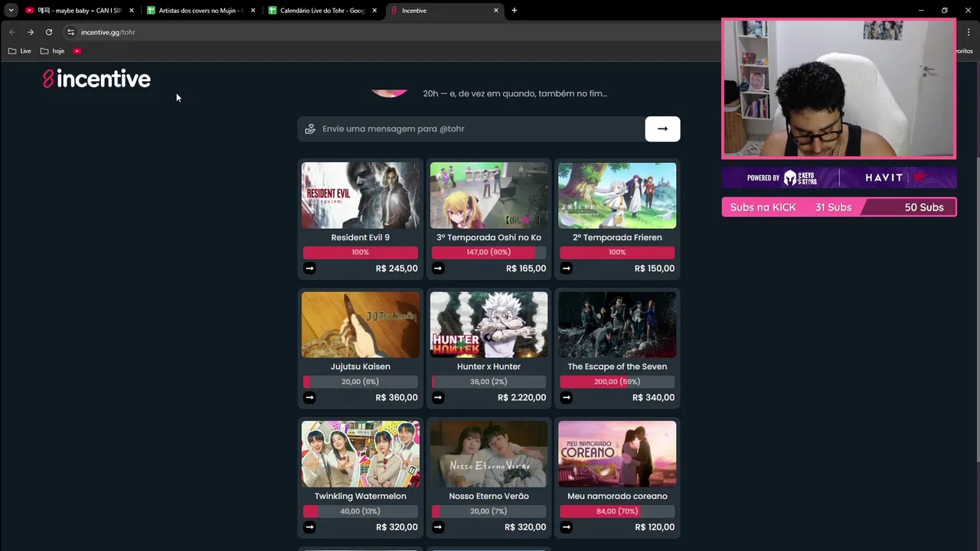Open Resident Evil 9 thumbnail
Screen dimensions: 980x551
tap(361, 195)
